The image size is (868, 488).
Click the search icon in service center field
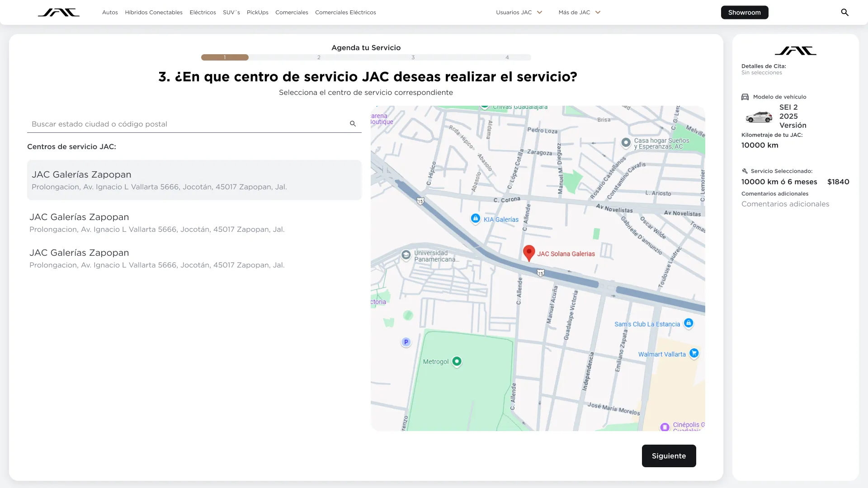353,124
